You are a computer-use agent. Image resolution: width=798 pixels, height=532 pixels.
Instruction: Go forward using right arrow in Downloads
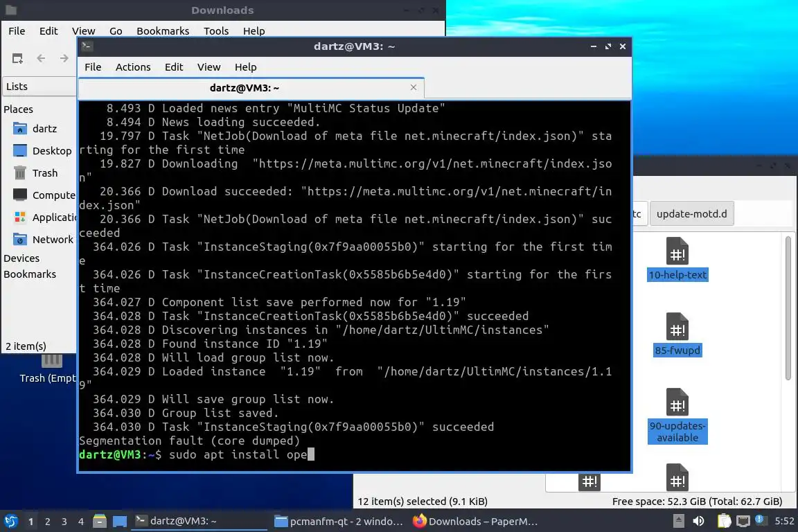[x=64, y=59]
